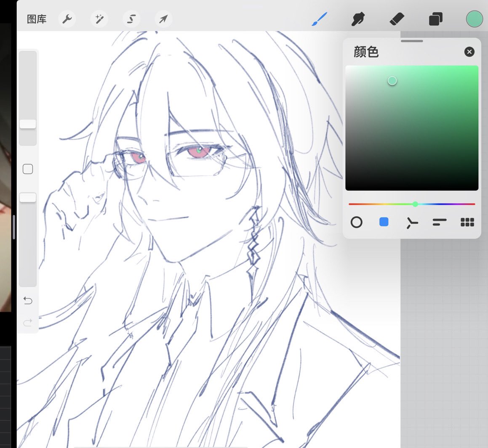Select the Brush tool
Image resolution: width=488 pixels, height=448 pixels.
320,19
